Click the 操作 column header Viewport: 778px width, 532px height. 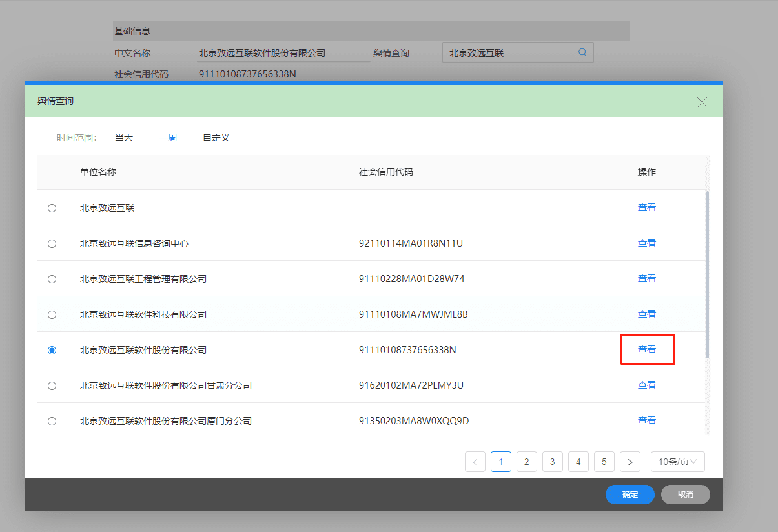[x=647, y=172]
